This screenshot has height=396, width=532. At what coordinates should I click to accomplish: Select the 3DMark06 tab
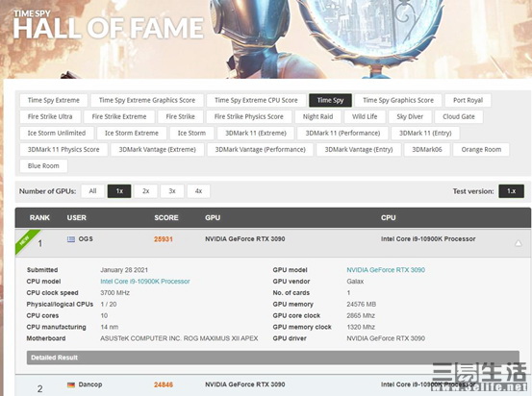(427, 150)
